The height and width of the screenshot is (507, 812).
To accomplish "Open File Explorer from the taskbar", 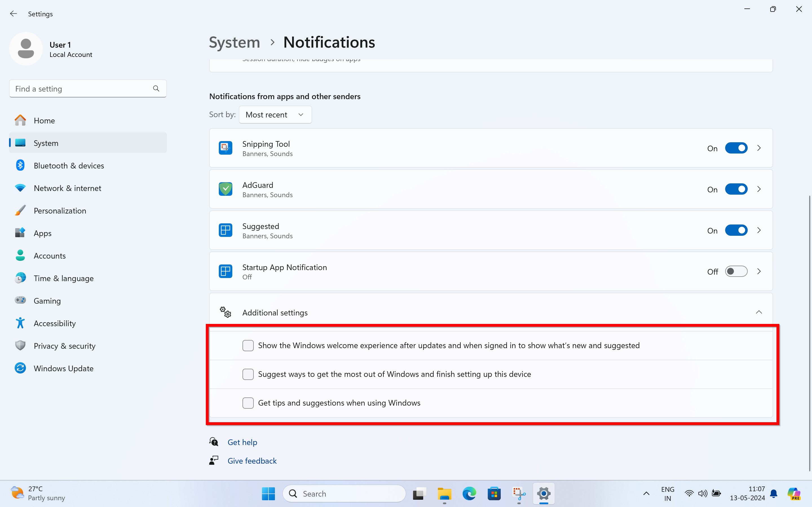I will pyautogui.click(x=444, y=493).
